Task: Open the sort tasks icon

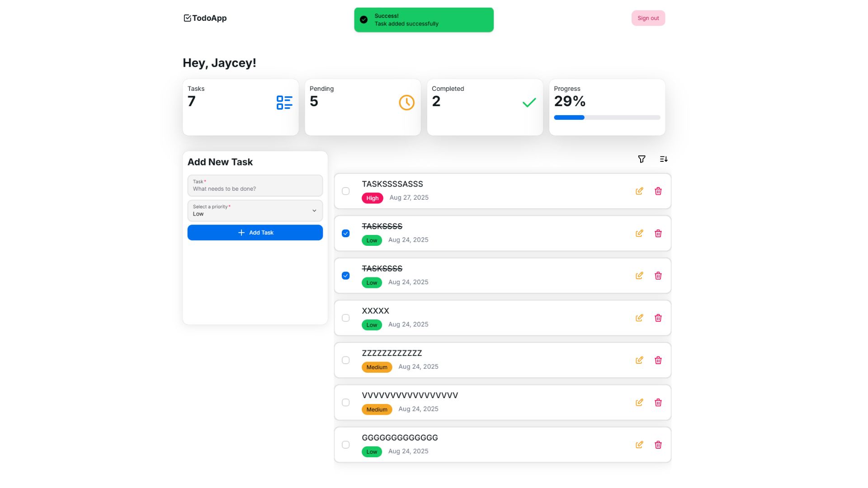Action: pyautogui.click(x=664, y=159)
